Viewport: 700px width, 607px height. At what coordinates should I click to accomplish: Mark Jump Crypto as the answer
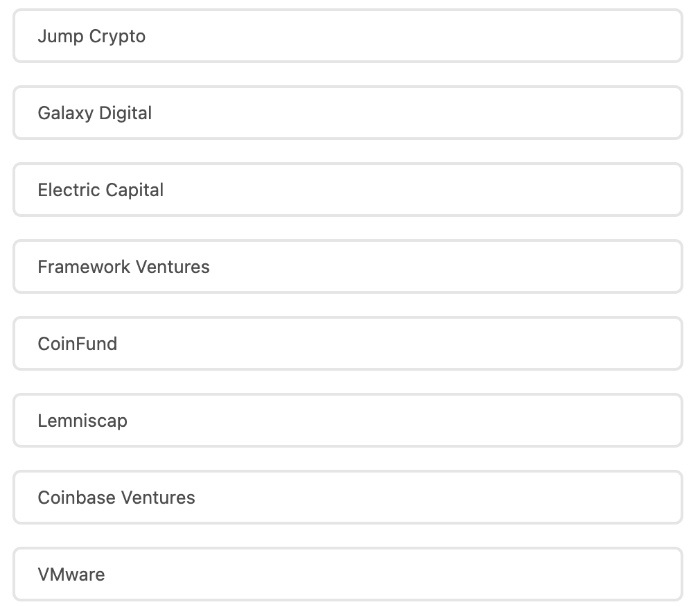(x=347, y=36)
